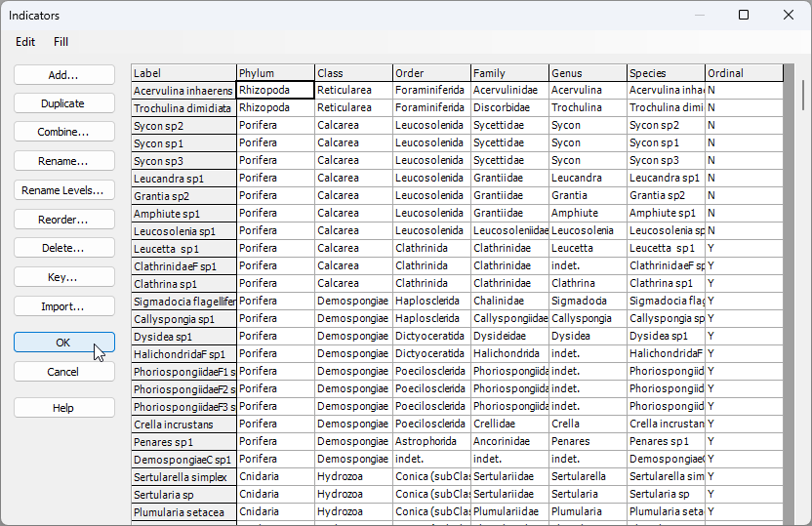Open the Key... dialog
Screen dimensions: 812x526
click(x=63, y=277)
